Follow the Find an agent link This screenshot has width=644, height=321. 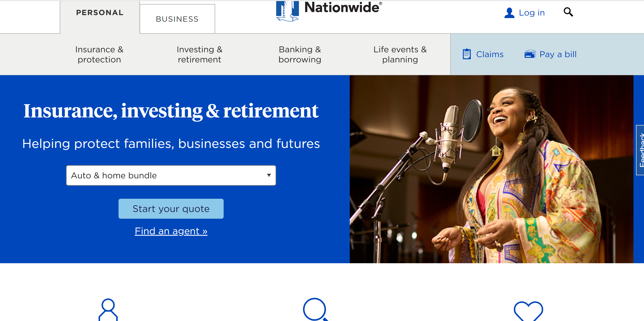171,231
